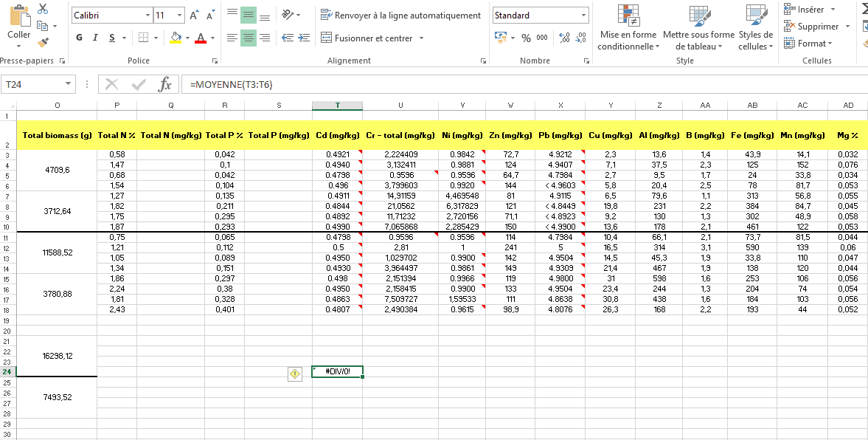Click the Cut scissors icon
This screenshot has width=868, height=440.
[43, 10]
